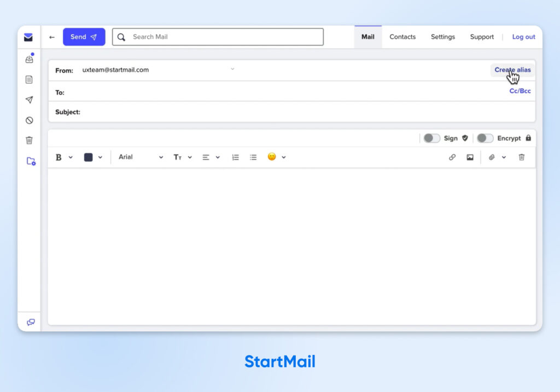Open the Inbox from the sidebar
560x392 pixels.
[30, 58]
